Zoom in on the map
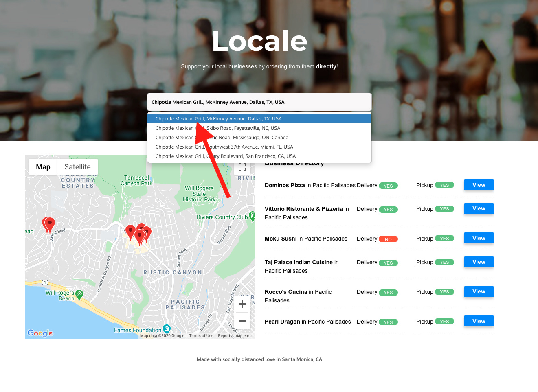This screenshot has width=538, height=392. click(x=242, y=304)
